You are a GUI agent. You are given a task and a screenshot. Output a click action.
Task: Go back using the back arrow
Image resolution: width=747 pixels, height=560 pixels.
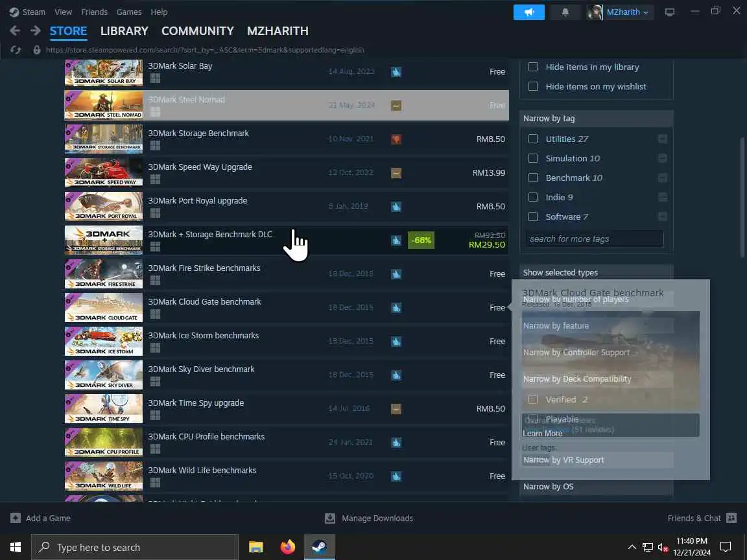tap(15, 31)
